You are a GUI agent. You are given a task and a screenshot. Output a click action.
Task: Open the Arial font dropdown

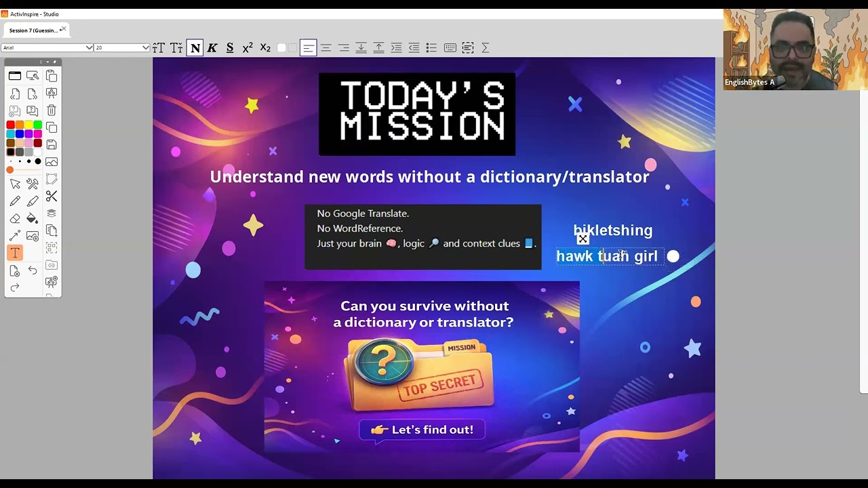click(x=47, y=47)
